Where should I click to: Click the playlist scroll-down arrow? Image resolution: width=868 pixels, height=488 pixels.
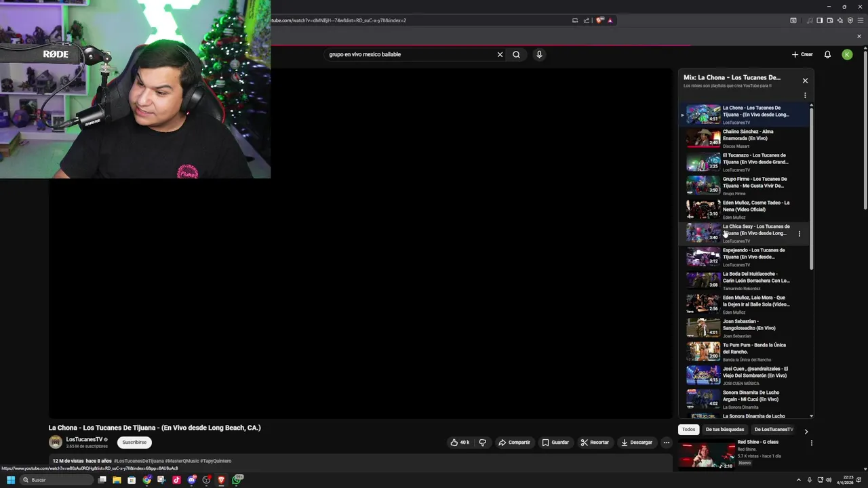(811, 415)
